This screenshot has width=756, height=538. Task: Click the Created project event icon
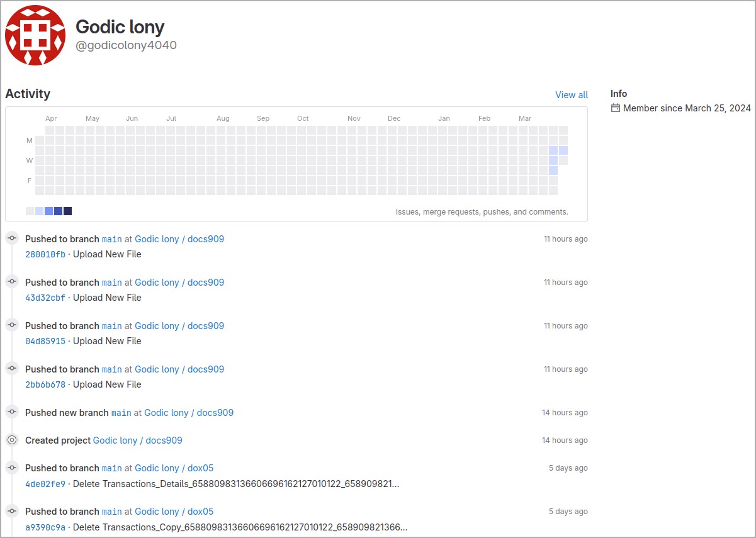click(x=12, y=440)
